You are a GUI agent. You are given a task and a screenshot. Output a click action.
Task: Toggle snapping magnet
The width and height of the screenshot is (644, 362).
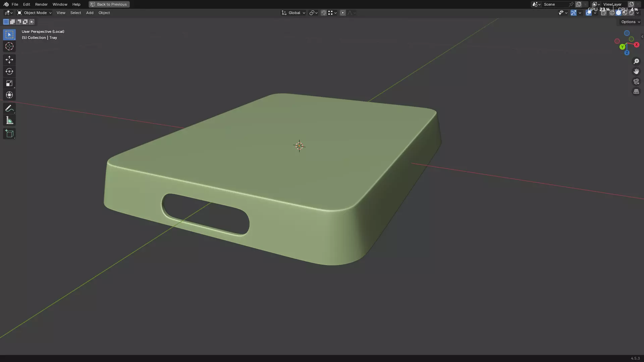coord(324,13)
